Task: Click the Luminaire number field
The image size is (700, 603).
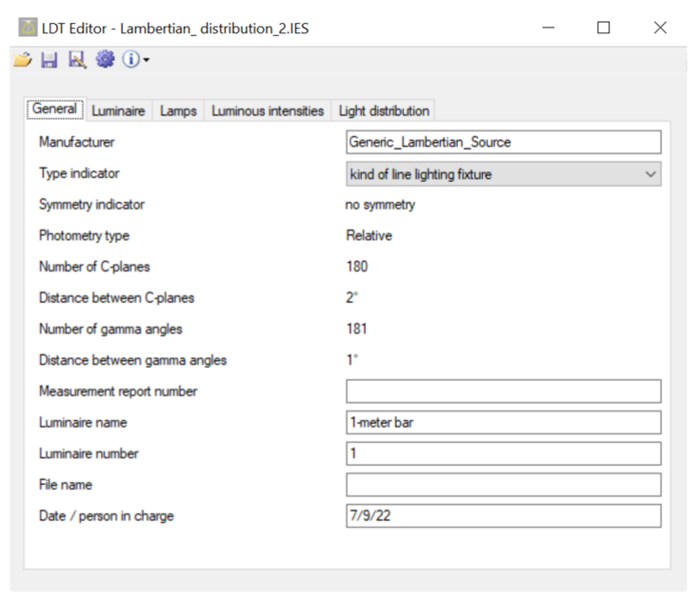Action: [x=504, y=453]
